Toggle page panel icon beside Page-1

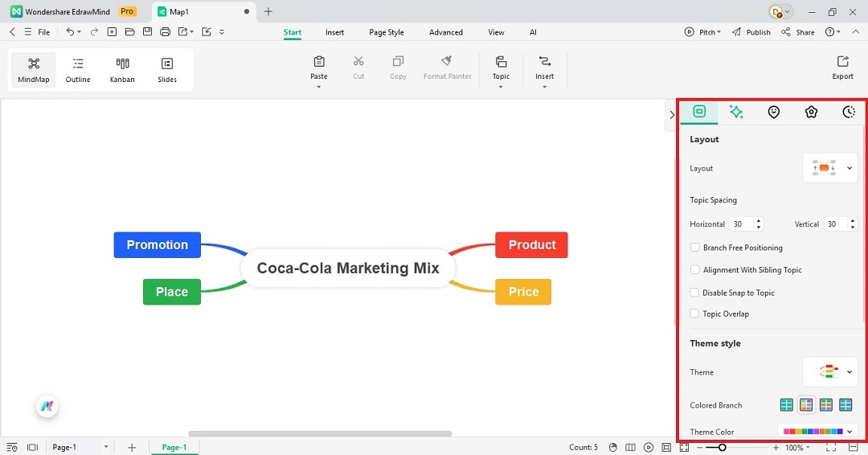[33, 447]
